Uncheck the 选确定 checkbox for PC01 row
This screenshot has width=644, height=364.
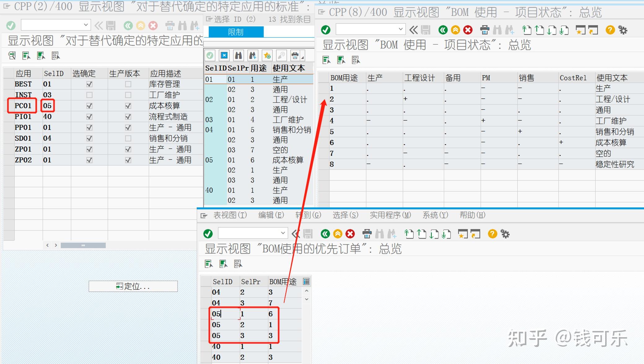pos(89,106)
